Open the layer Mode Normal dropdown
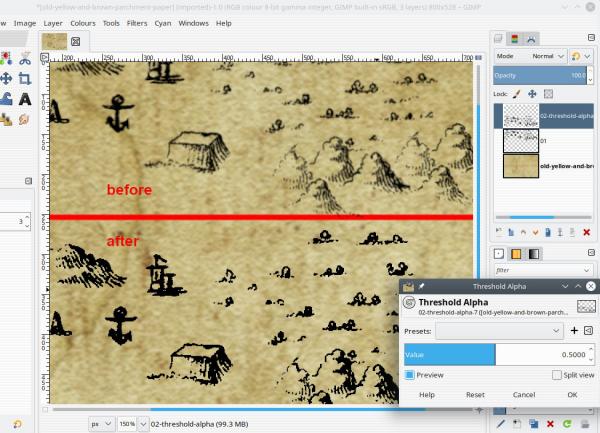This screenshot has height=433, width=600. pyautogui.click(x=530, y=56)
